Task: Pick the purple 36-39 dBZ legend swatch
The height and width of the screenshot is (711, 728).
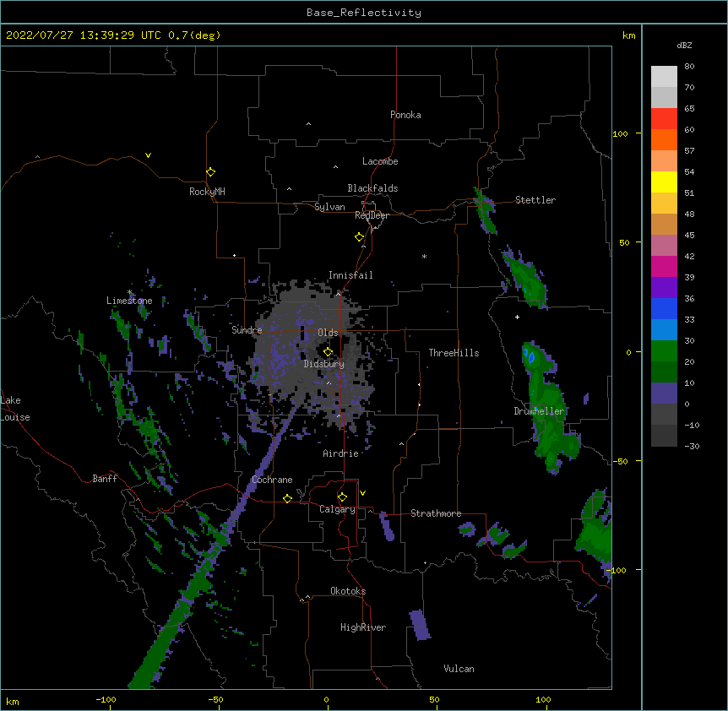Action: 664,288
